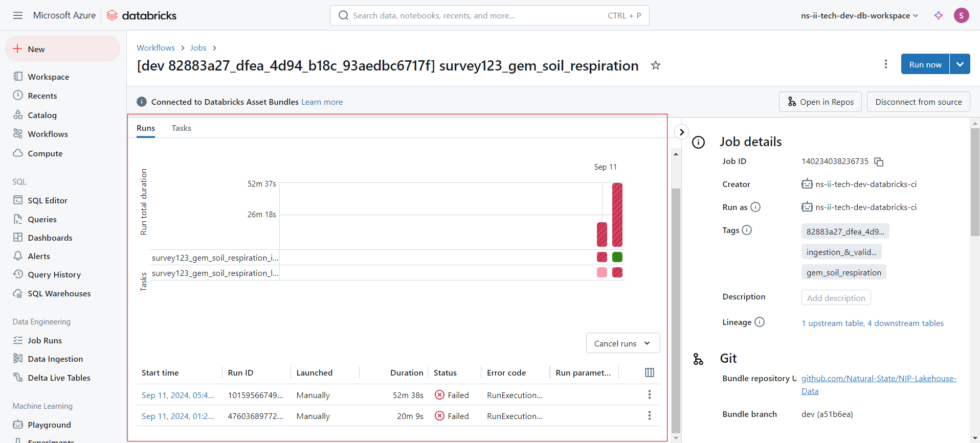Show Tags info tooltip icon
Image resolution: width=980 pixels, height=443 pixels.
(747, 230)
